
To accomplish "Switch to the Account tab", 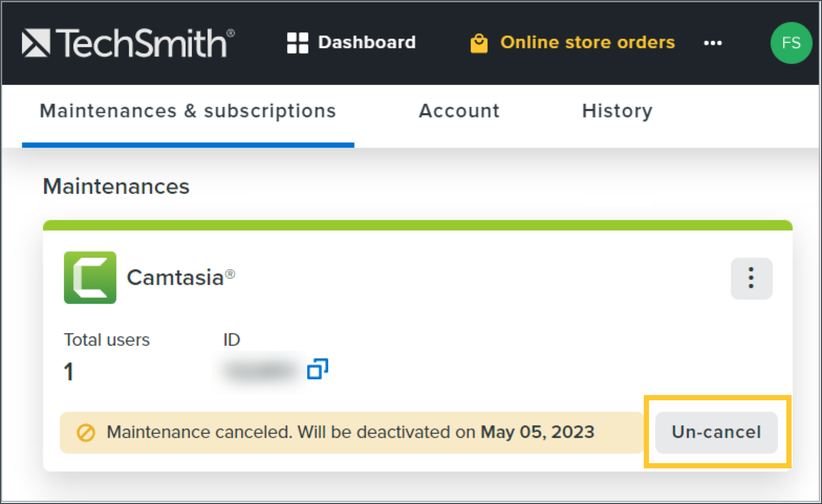I will pos(459,111).
